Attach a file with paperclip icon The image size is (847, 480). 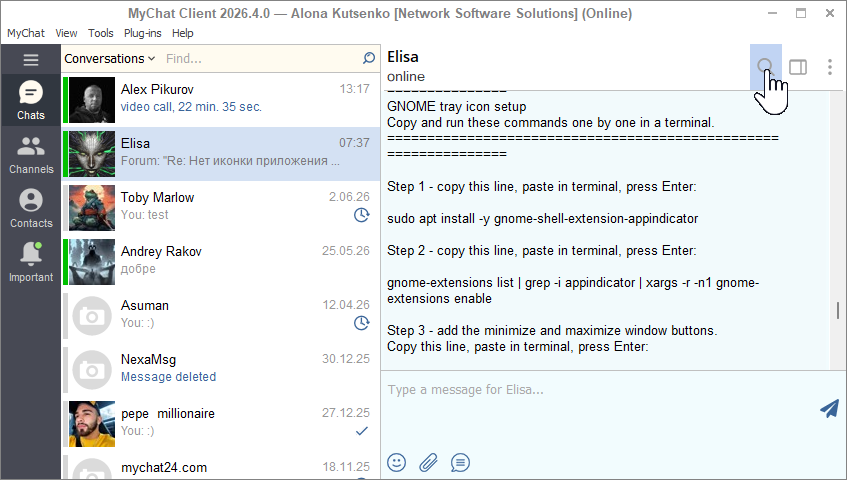click(x=428, y=462)
